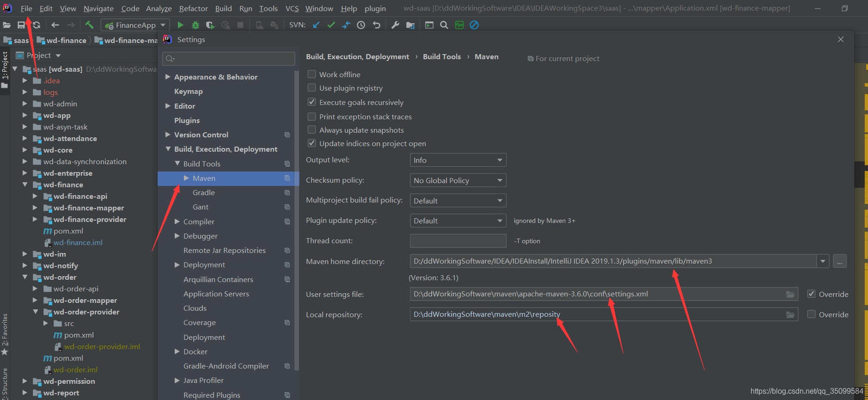
Task: Open the Output level Info dropdown
Action: 458,160
